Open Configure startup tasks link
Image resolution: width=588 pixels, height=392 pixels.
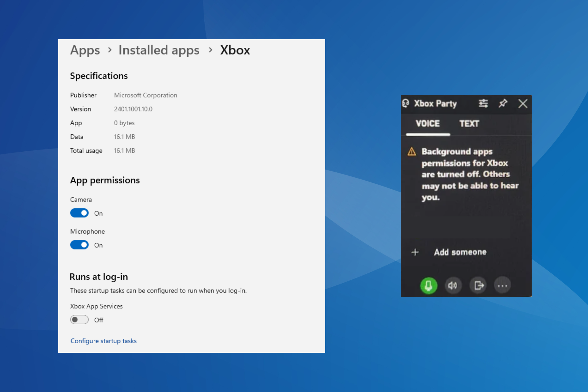104,341
